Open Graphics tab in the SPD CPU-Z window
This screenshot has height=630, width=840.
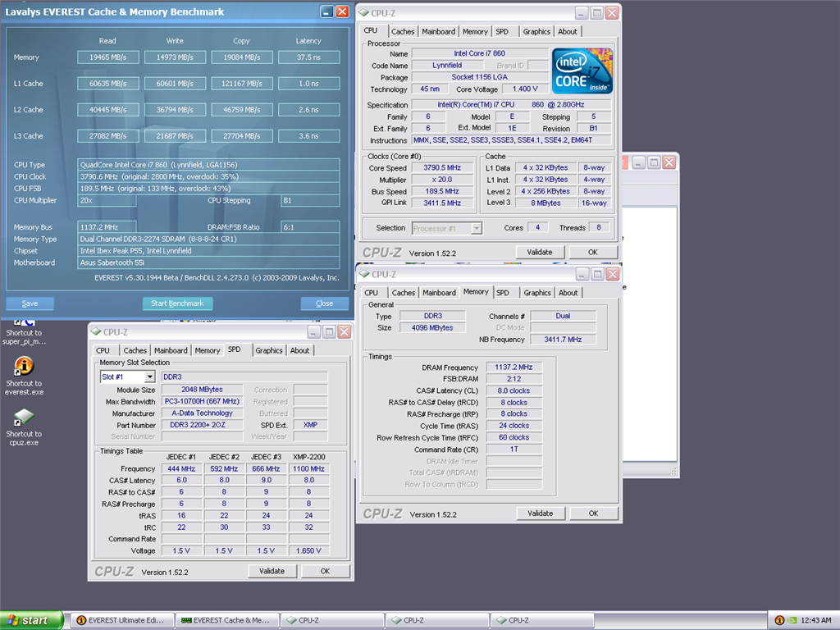pyautogui.click(x=268, y=350)
